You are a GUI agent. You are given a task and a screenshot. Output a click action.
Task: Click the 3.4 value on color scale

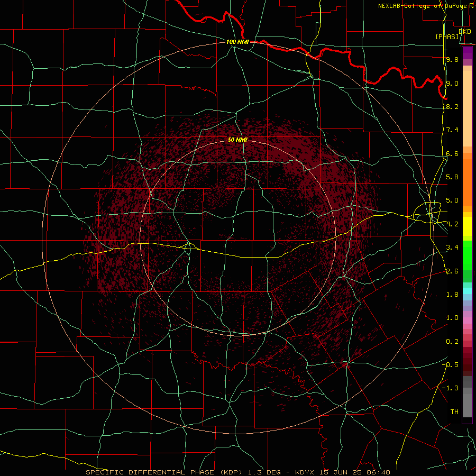(452, 248)
